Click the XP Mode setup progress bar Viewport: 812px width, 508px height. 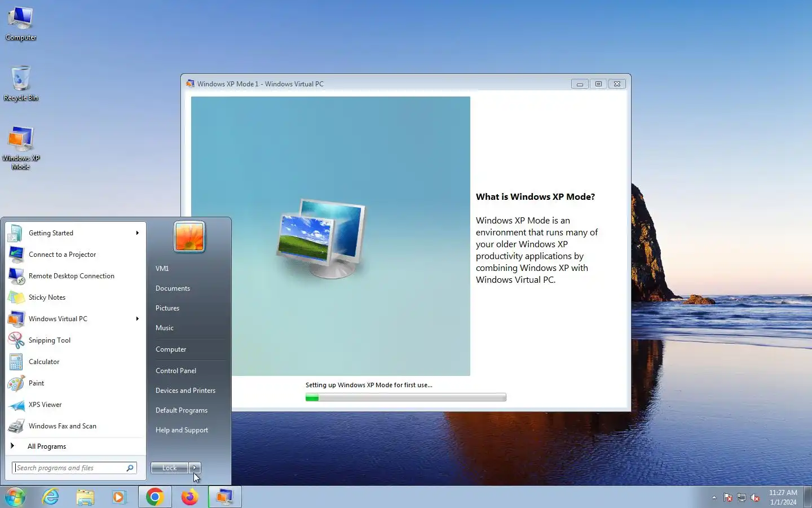tap(406, 397)
